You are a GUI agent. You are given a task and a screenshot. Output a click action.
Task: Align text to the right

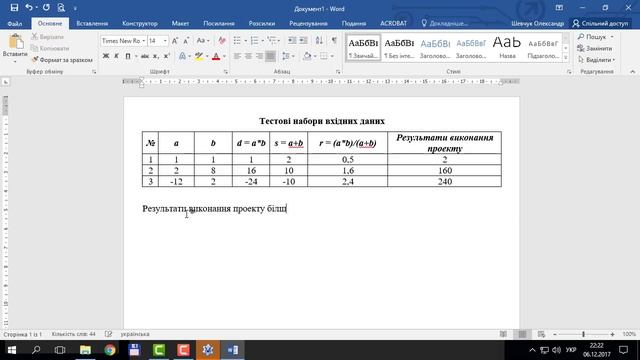(259, 56)
